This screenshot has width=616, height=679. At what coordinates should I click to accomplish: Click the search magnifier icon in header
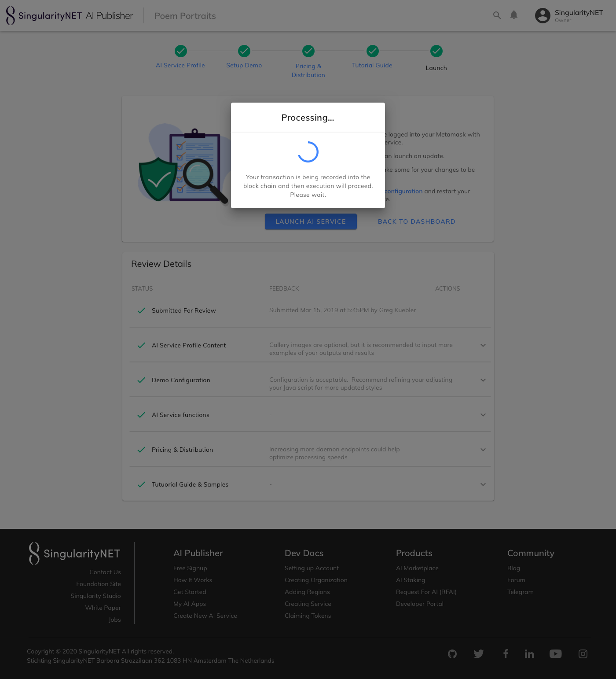[497, 15]
